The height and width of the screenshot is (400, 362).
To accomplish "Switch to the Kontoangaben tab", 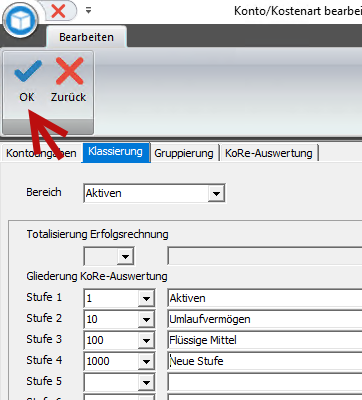I will 41,153.
